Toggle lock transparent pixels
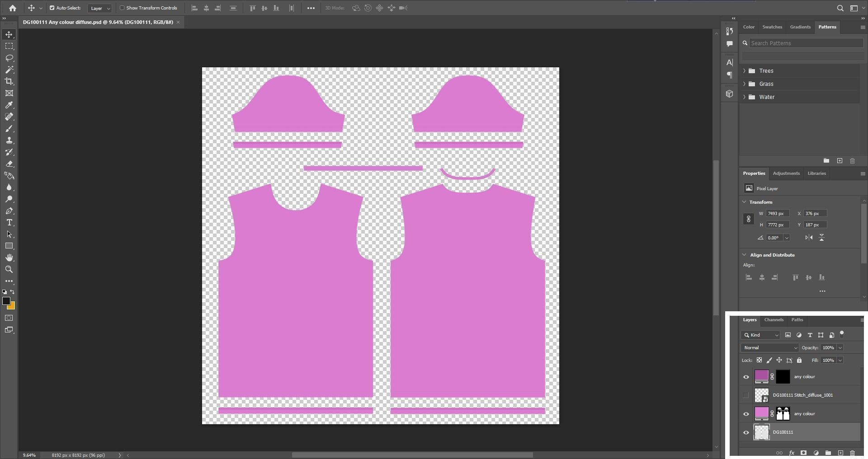868x459 pixels. (759, 361)
